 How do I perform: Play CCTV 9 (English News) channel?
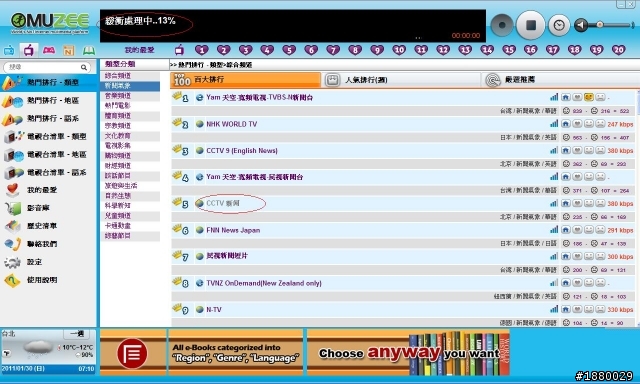(242, 151)
